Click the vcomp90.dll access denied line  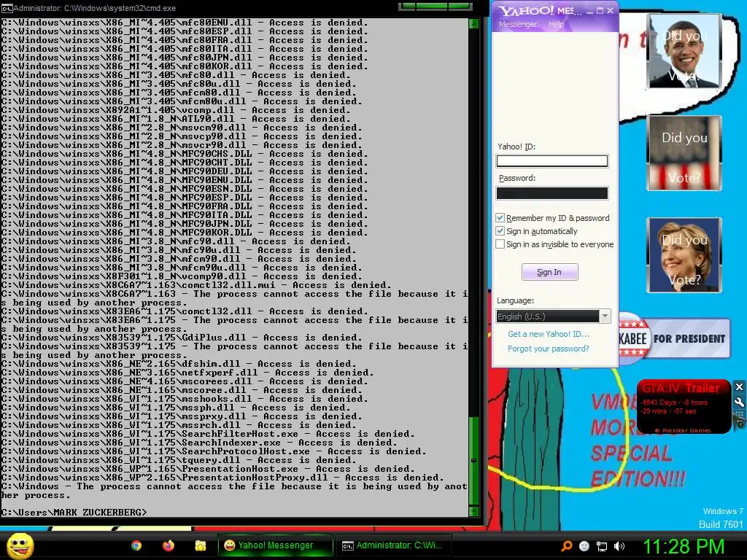(x=182, y=276)
